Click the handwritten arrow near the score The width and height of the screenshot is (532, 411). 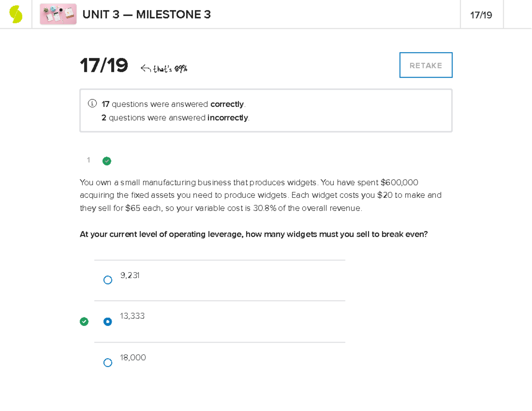click(146, 67)
